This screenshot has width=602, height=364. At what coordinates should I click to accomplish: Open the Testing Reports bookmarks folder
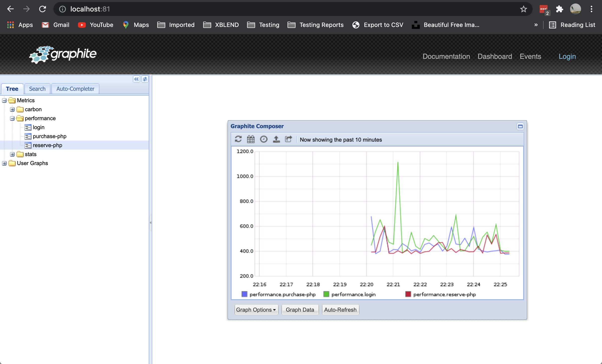tap(315, 25)
